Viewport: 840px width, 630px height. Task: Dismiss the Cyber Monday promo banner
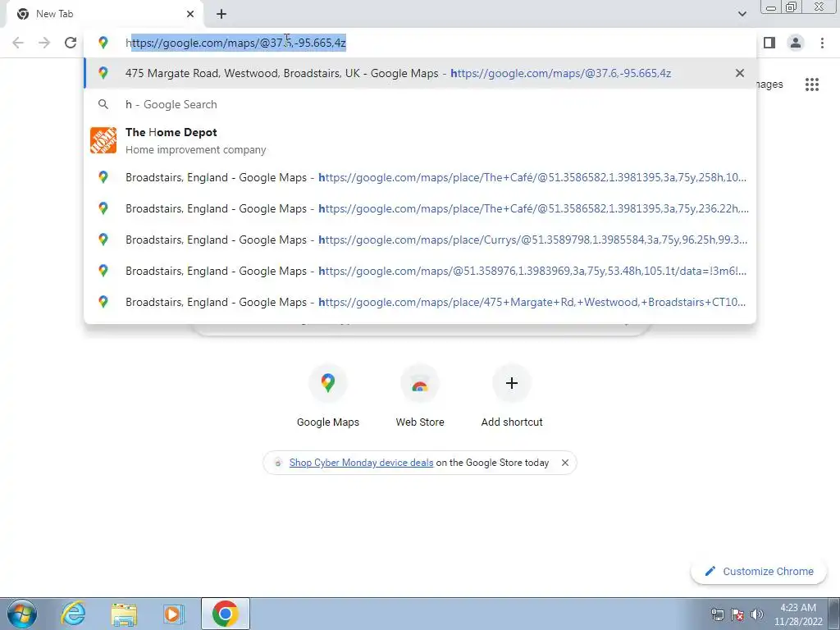(564, 463)
